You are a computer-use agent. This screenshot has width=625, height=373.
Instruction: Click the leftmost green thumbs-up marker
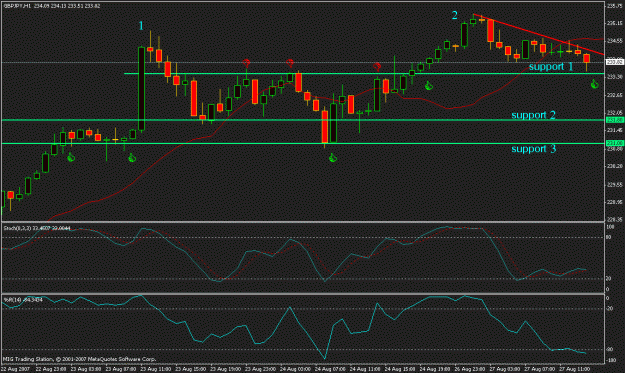tap(71, 158)
